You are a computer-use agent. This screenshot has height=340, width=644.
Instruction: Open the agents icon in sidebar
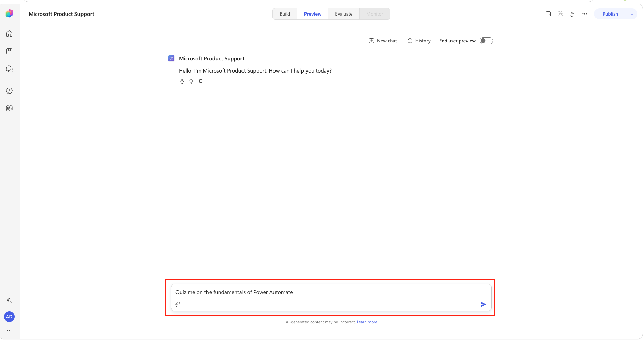(x=9, y=51)
